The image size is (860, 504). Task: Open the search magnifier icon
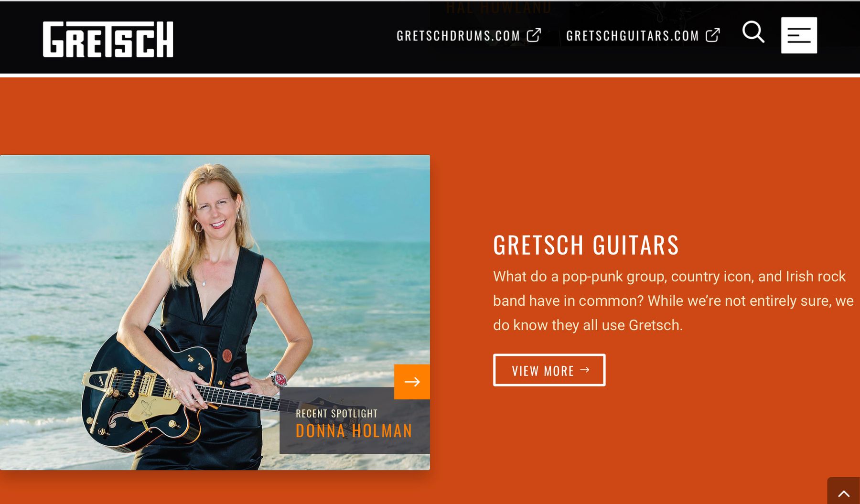coord(753,32)
